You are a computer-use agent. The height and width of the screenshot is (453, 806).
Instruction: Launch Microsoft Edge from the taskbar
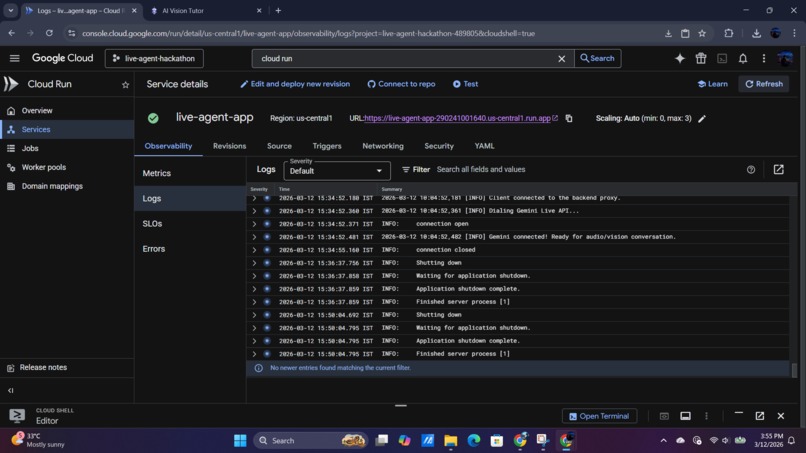click(x=473, y=441)
